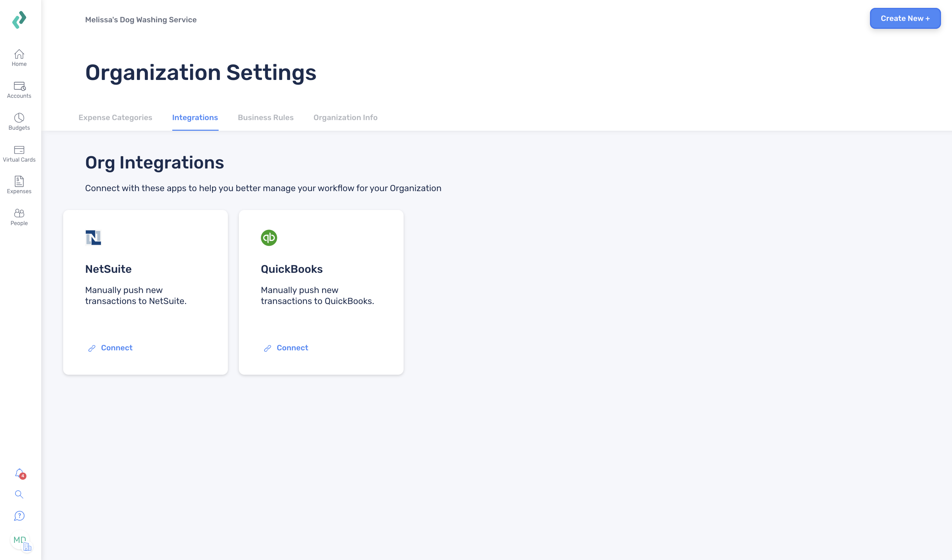The image size is (952, 560).
Task: Click the app logo in the sidebar
Action: pyautogui.click(x=19, y=20)
